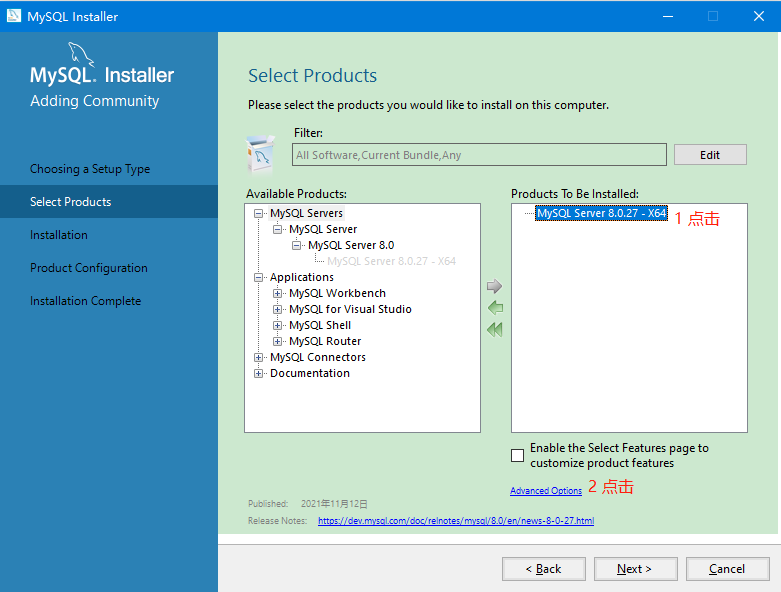Select the Applications tree label

302,277
